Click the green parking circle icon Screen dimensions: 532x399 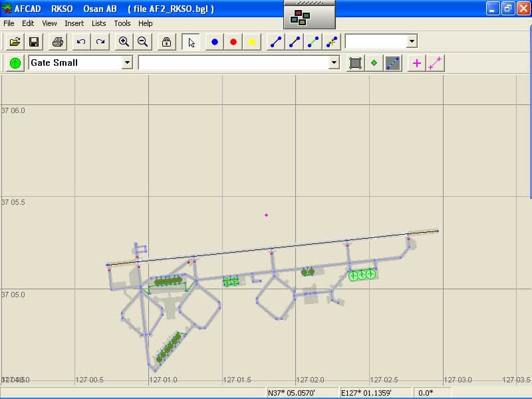point(15,63)
